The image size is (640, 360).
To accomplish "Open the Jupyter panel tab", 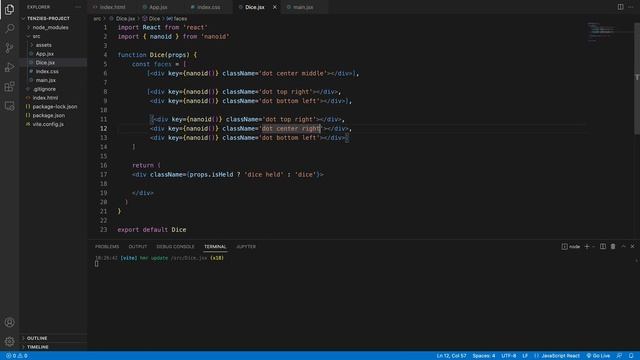I will (246, 247).
